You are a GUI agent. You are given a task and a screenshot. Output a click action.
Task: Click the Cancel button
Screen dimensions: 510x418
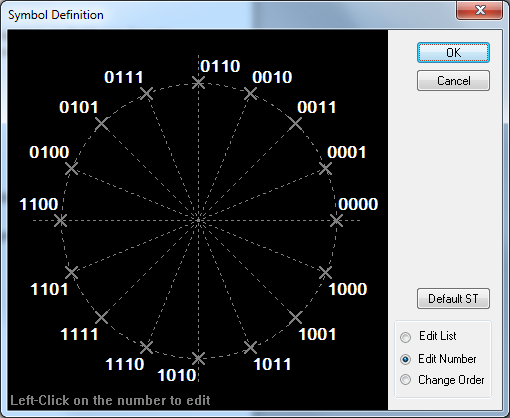point(453,81)
